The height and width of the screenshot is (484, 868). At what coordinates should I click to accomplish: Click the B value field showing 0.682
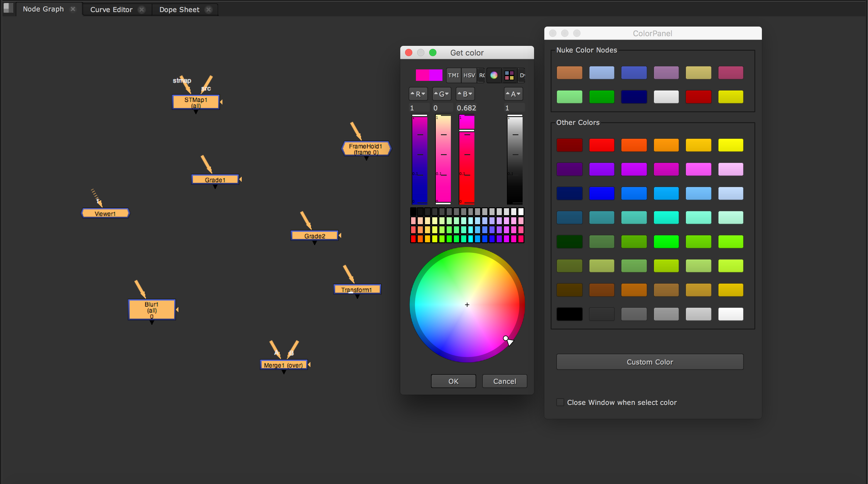coord(466,108)
